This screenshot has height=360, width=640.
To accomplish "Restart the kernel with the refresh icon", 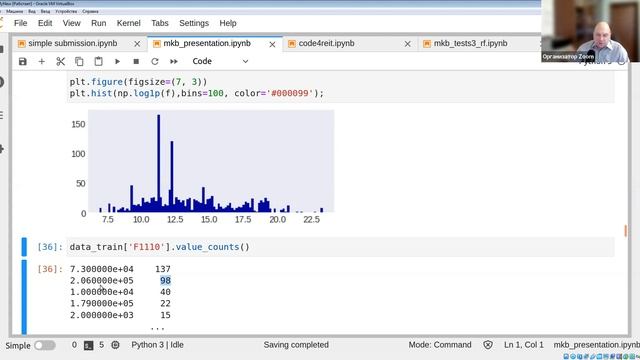I will coord(155,62).
